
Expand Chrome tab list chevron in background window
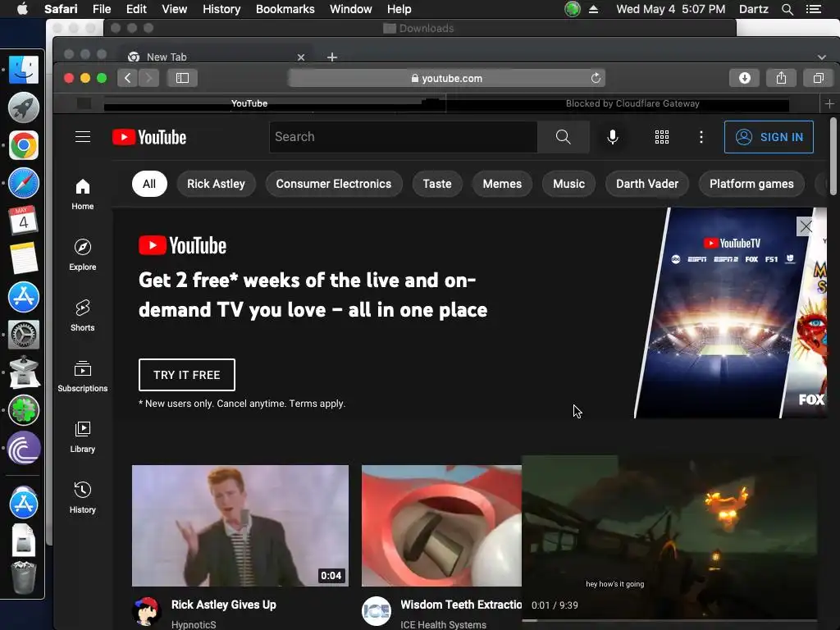coord(822,57)
